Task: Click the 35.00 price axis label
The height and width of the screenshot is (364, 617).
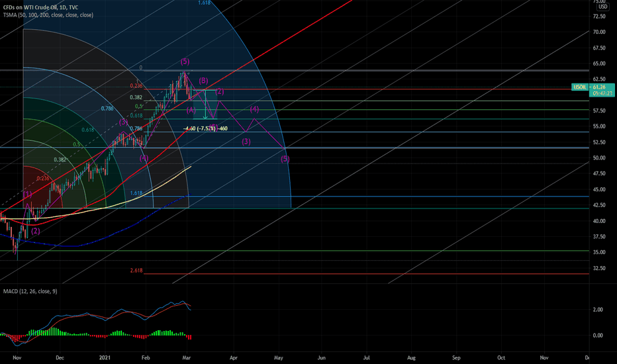Action: [599, 252]
